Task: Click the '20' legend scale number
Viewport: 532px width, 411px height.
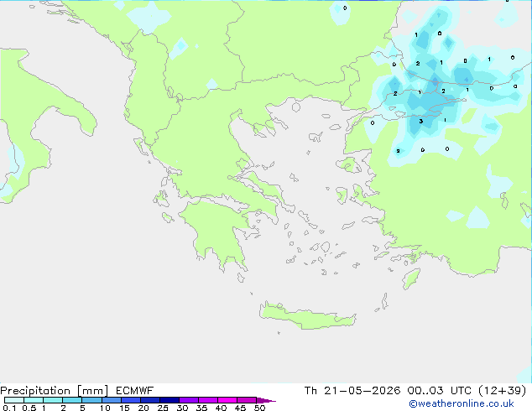Action: tap(143, 408)
